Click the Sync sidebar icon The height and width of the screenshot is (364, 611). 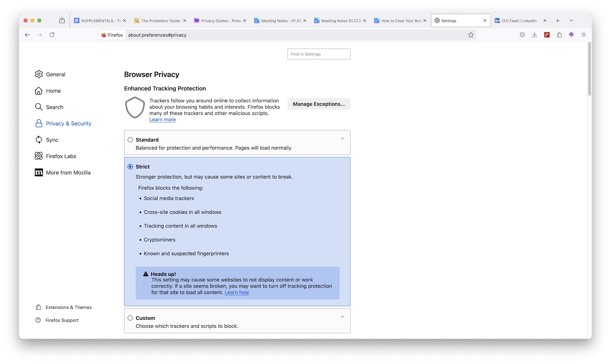click(x=39, y=140)
